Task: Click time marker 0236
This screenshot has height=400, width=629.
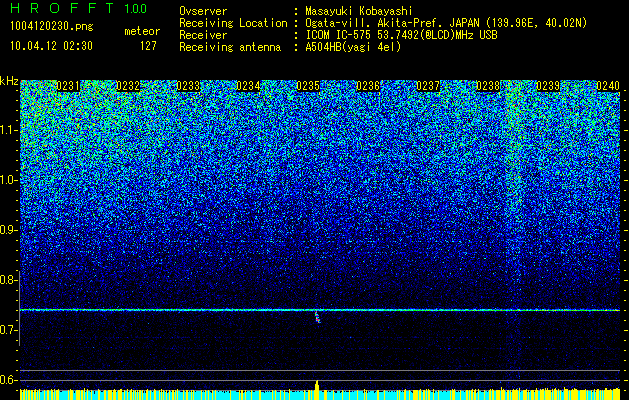Action: coord(368,86)
